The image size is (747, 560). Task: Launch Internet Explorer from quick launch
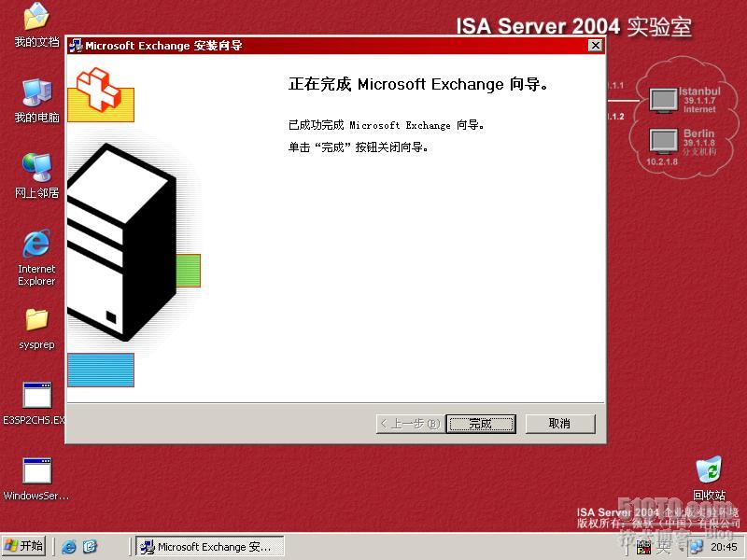point(68,547)
